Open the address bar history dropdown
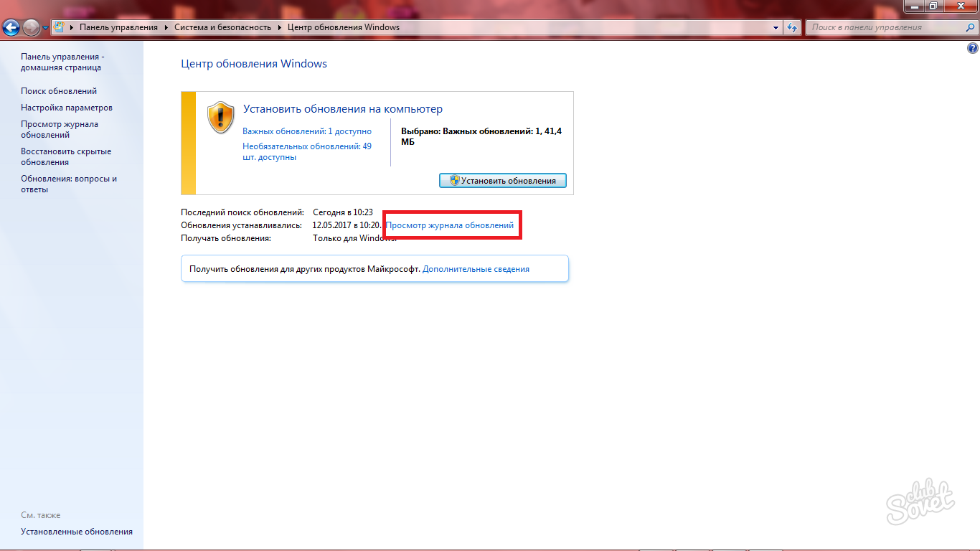The width and height of the screenshot is (980, 551). pyautogui.click(x=776, y=27)
